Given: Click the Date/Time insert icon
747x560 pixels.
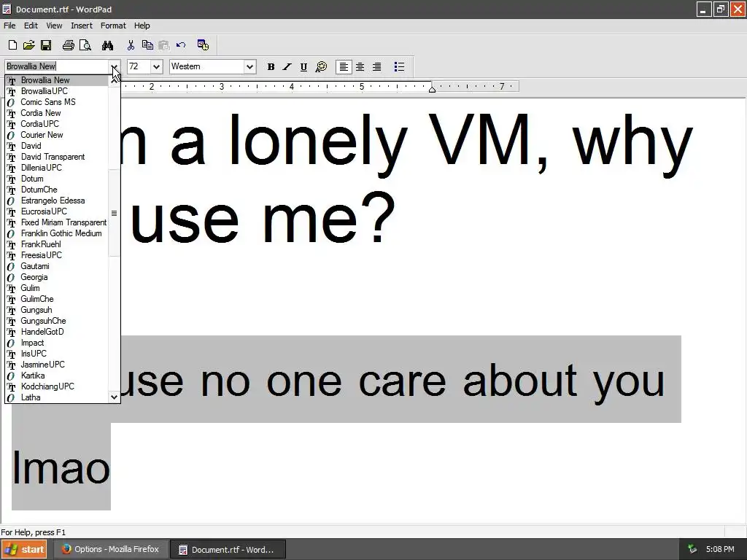Looking at the screenshot, I should 203,45.
